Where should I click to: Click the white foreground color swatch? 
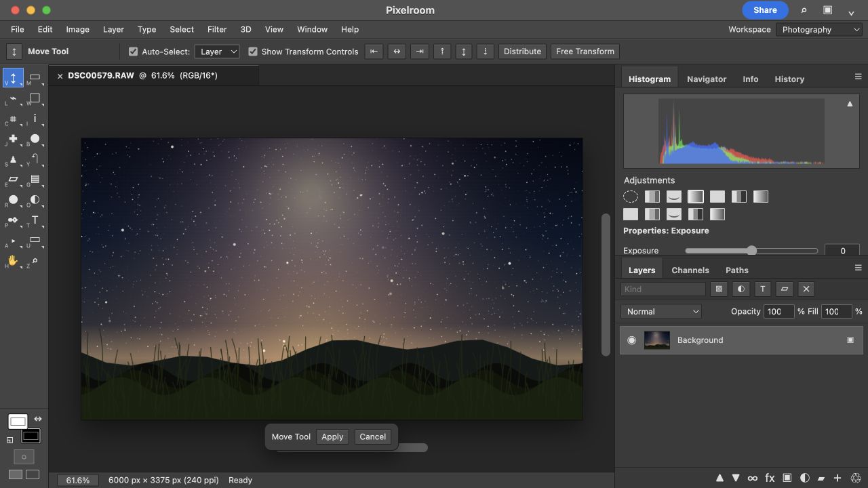point(18,422)
